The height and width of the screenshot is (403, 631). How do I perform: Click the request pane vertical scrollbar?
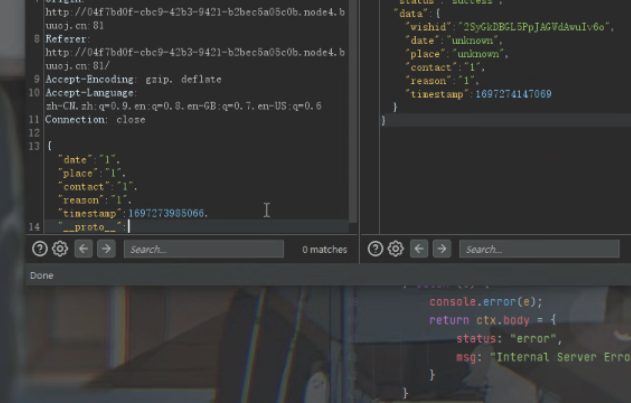(353, 111)
